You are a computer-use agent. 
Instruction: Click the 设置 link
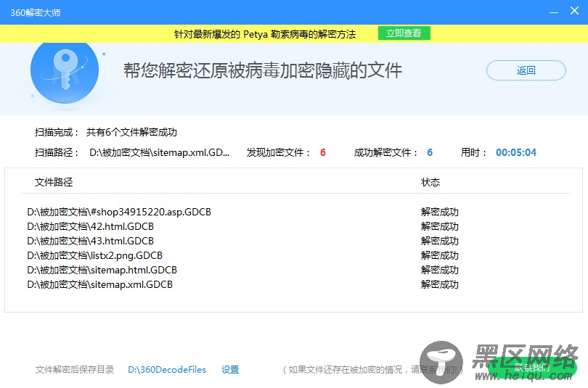coord(230,370)
